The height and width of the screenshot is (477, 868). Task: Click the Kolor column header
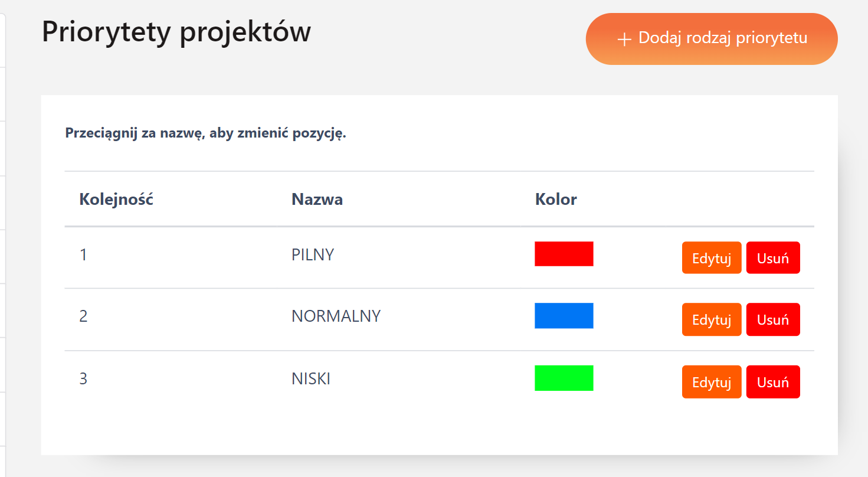pyautogui.click(x=556, y=200)
